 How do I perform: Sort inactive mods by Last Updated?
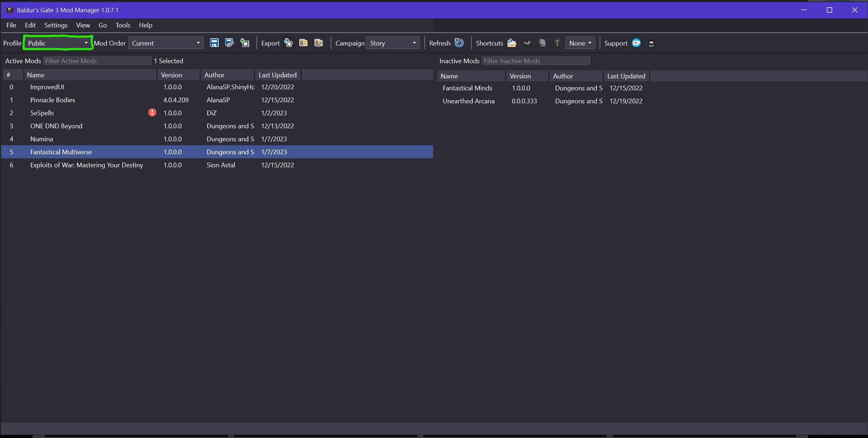626,76
